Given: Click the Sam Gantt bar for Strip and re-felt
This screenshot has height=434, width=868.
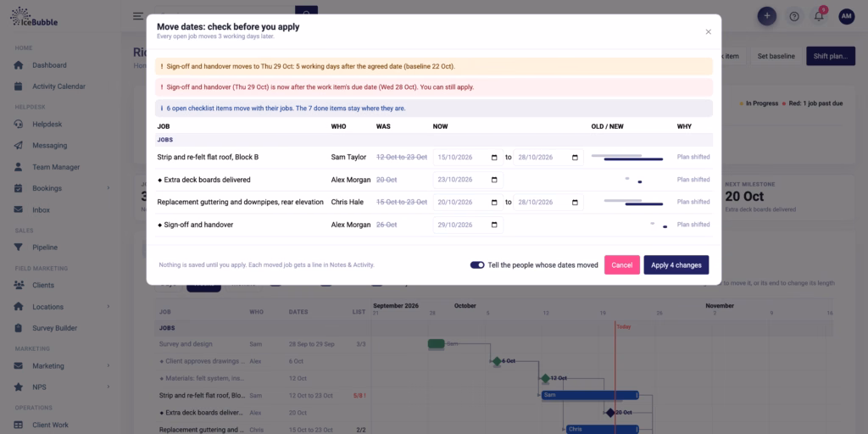Looking at the screenshot, I should [x=590, y=395].
